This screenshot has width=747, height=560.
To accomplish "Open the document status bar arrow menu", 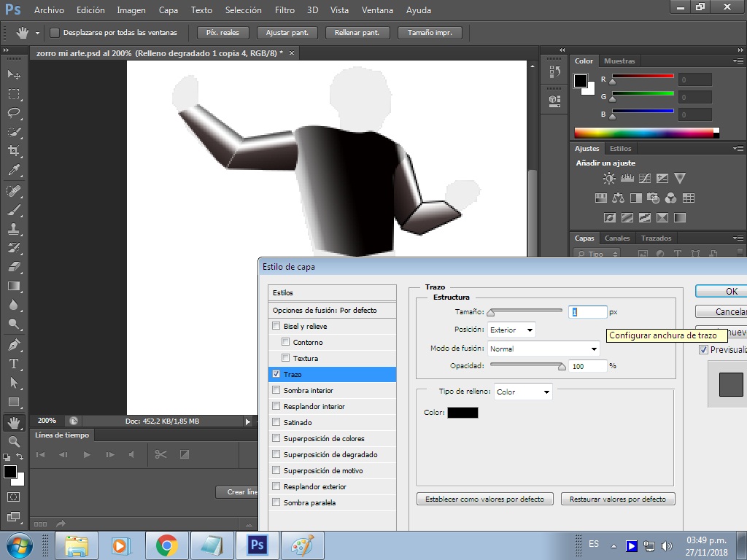I will point(248,421).
